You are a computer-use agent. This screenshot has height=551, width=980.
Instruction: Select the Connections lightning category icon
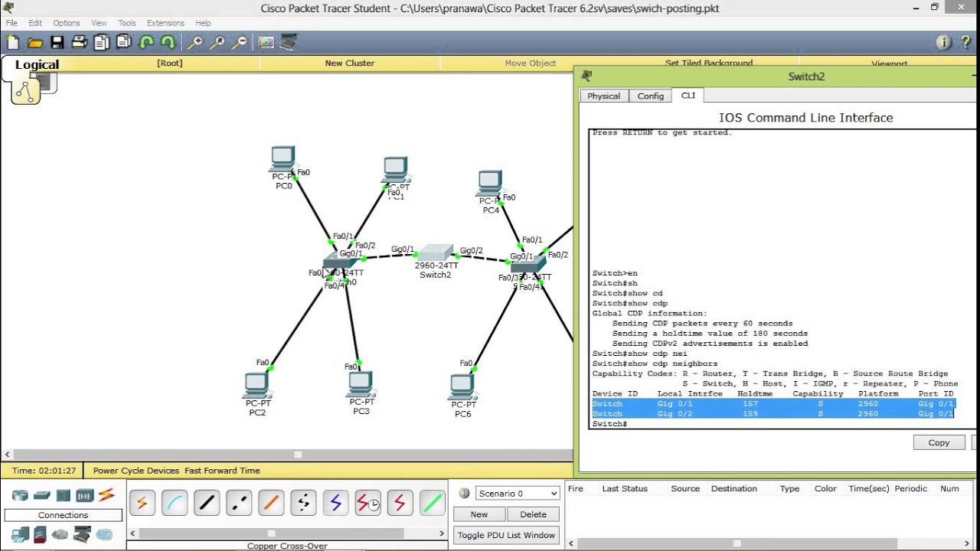click(x=106, y=495)
